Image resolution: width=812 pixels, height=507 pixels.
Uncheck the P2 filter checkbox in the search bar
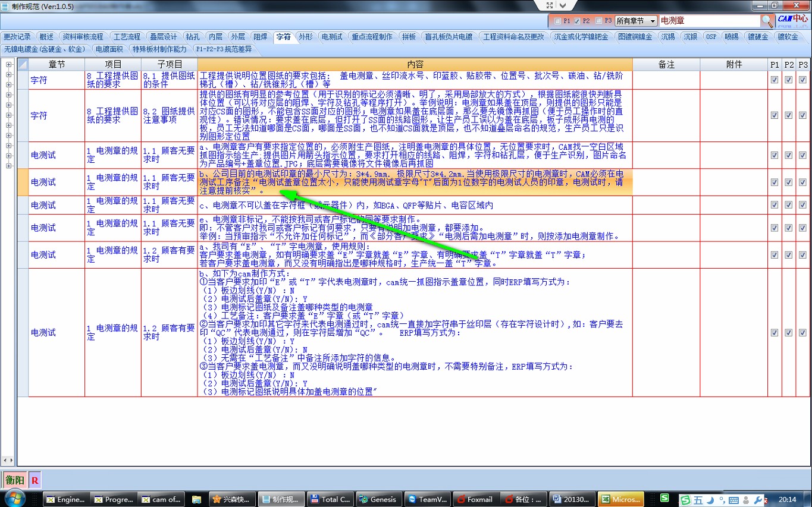pos(577,21)
